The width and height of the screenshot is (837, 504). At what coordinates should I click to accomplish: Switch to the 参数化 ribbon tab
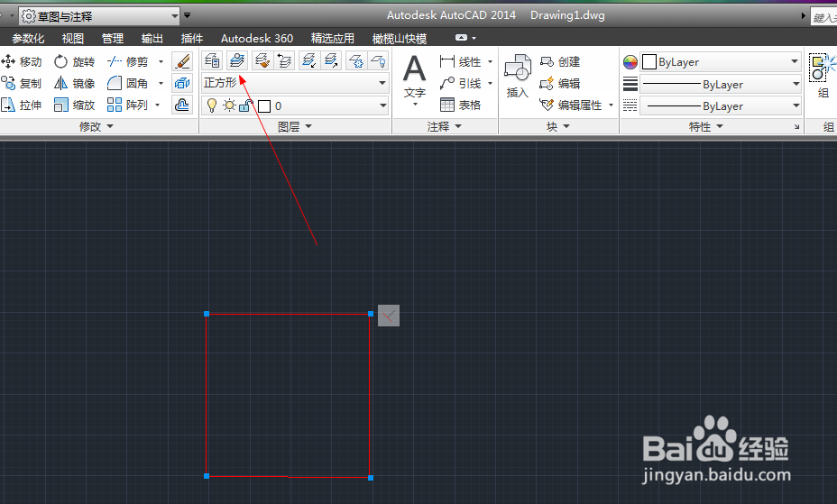click(x=28, y=39)
